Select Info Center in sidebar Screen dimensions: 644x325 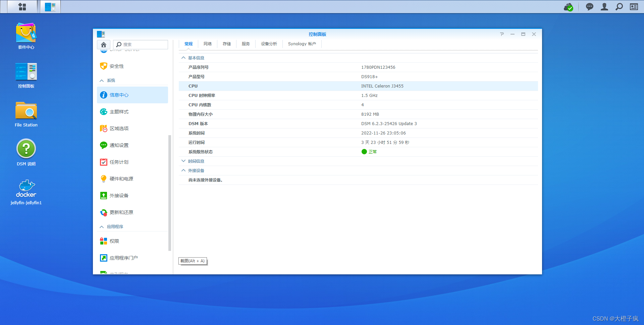point(132,95)
